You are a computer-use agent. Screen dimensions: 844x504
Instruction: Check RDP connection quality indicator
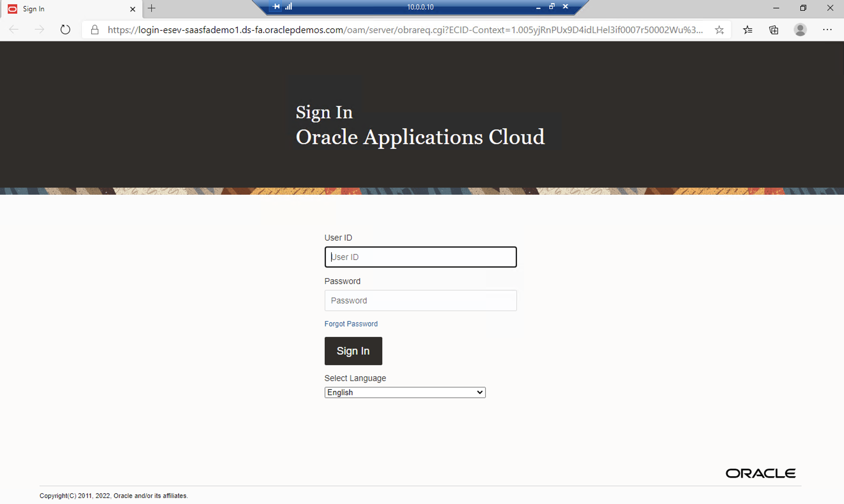point(288,6)
